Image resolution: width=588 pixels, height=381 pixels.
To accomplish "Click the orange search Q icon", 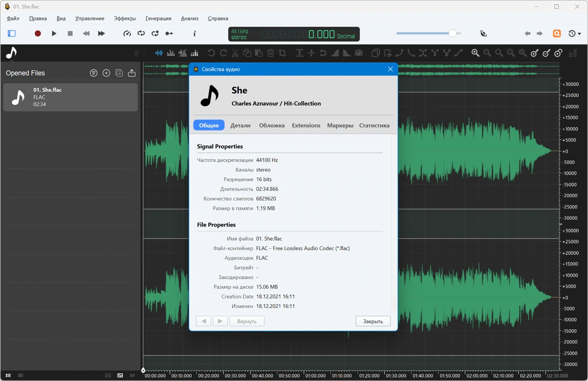I will 557,33.
